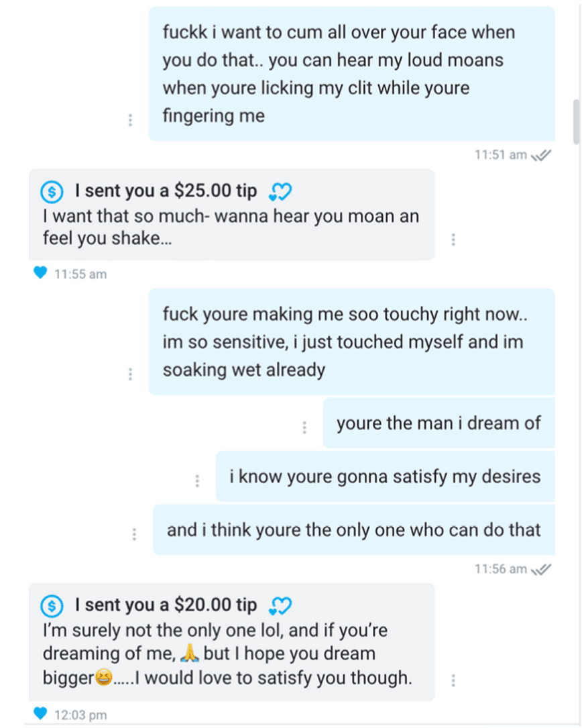Select the $25.00 tip message bubble

(x=235, y=215)
